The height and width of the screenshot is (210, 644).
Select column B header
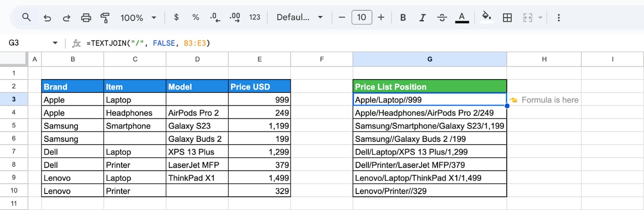point(73,59)
